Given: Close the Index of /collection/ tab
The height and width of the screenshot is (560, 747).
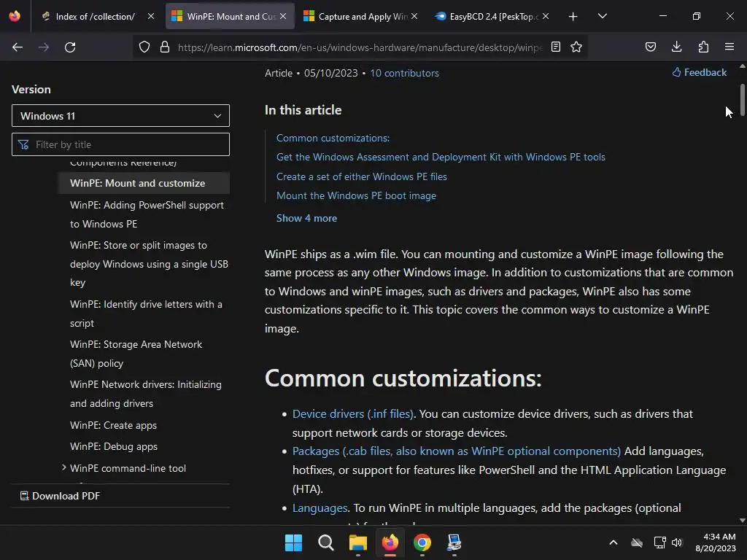Looking at the screenshot, I should click(151, 16).
